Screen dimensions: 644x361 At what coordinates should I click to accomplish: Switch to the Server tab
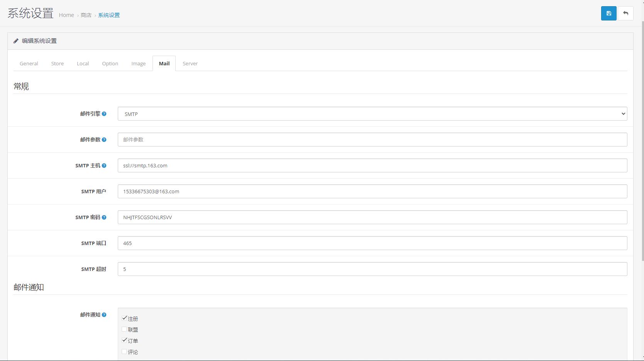click(190, 64)
